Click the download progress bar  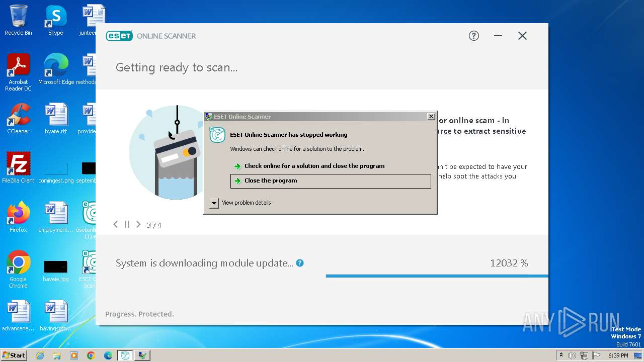pyautogui.click(x=437, y=276)
